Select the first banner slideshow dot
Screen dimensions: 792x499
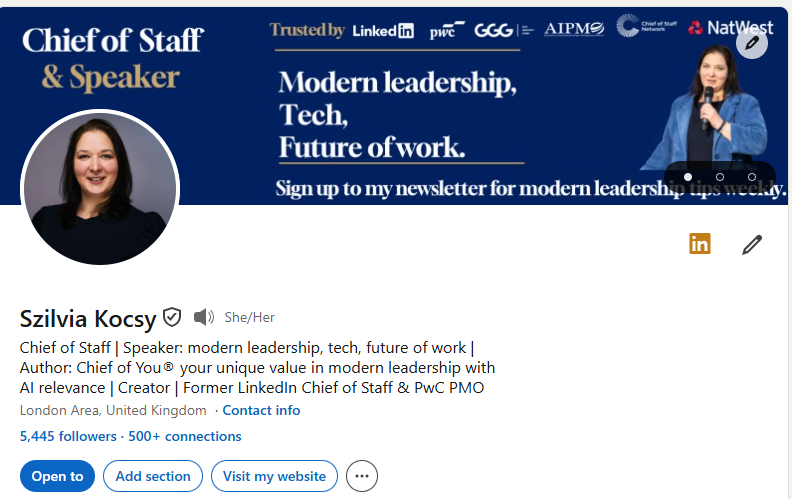(x=687, y=177)
